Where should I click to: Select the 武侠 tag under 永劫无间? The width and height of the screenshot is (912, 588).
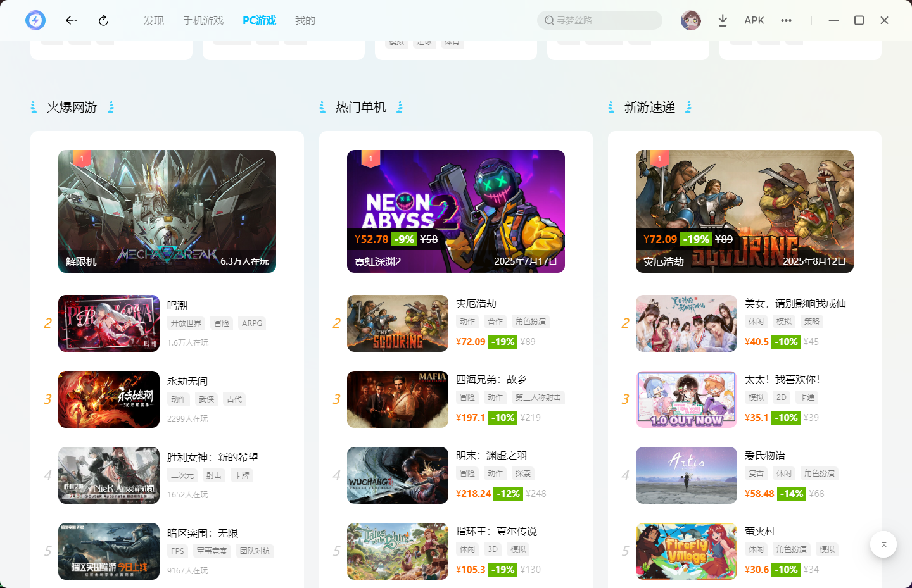coord(206,399)
